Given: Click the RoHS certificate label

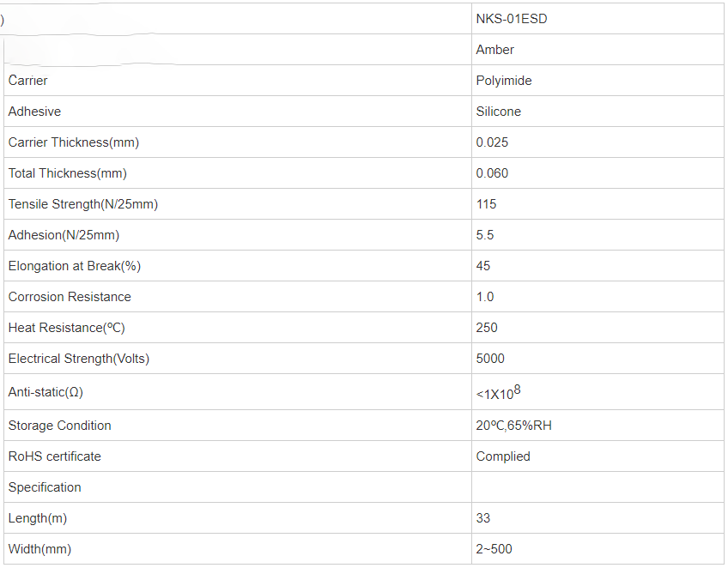Looking at the screenshot, I should pos(54,456).
